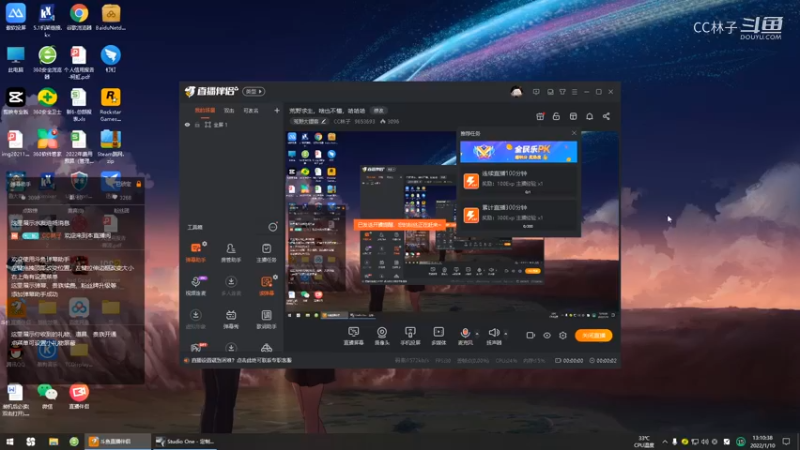Click the orange 关闭直播 button
The image size is (800, 450).
click(593, 335)
